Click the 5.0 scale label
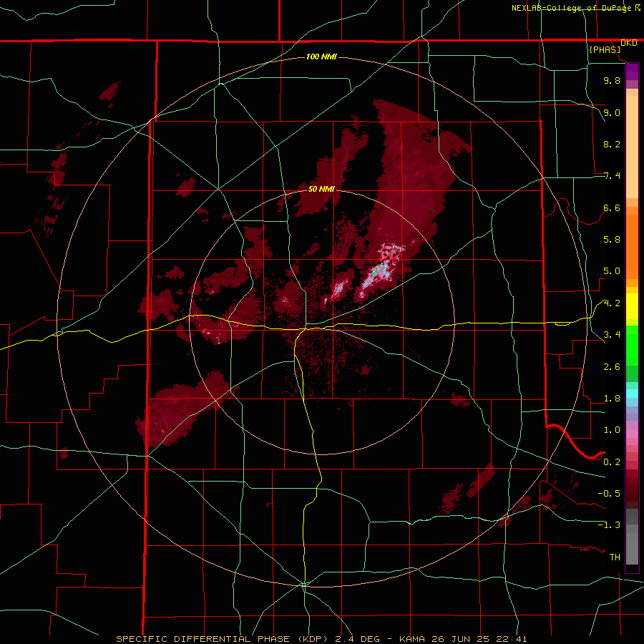Screen dimensions: 644x644 [x=612, y=271]
